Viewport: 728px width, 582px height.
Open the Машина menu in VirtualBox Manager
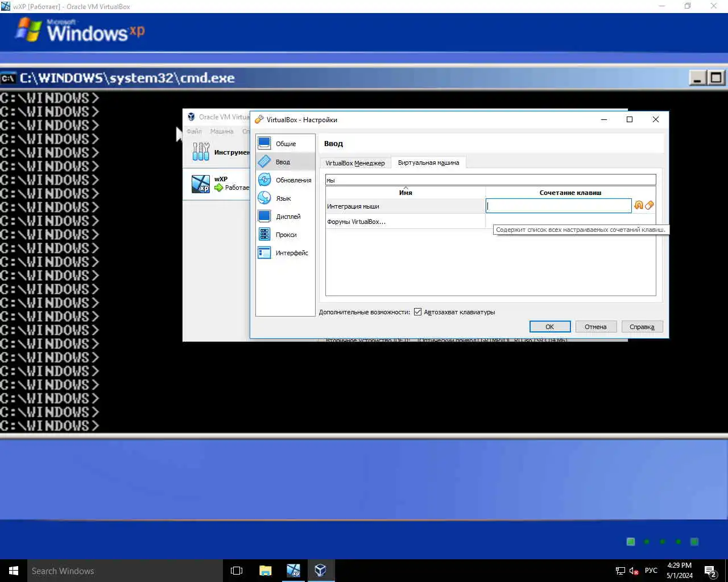click(222, 131)
